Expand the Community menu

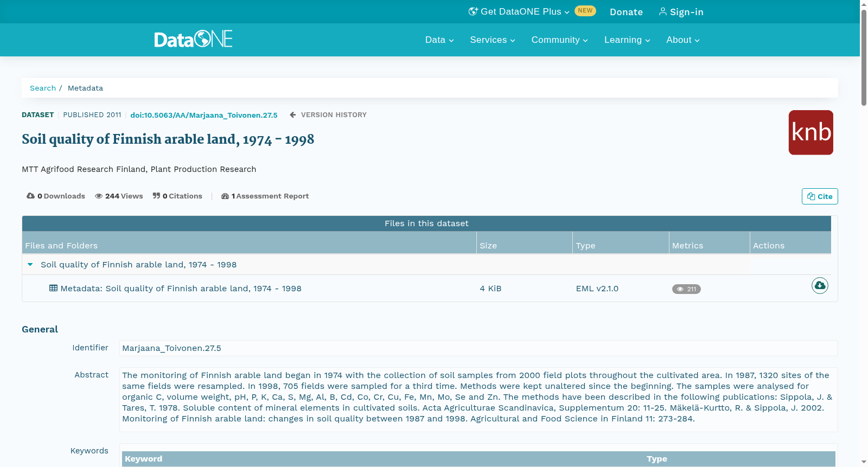coord(559,40)
